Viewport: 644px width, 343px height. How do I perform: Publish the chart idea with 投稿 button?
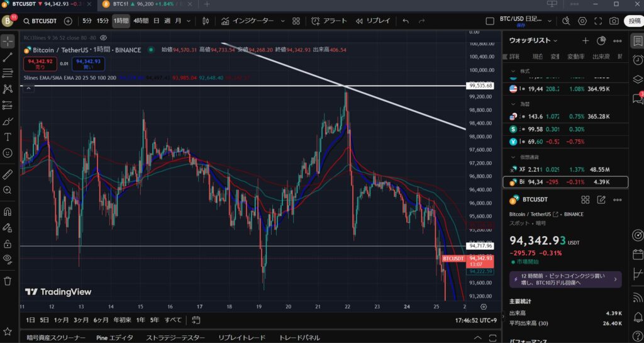633,21
